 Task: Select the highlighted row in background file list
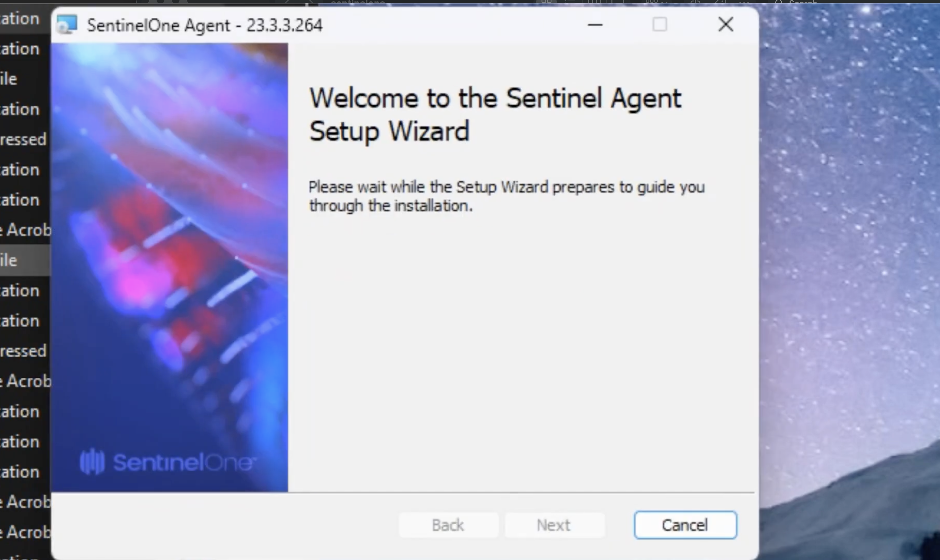(25, 260)
